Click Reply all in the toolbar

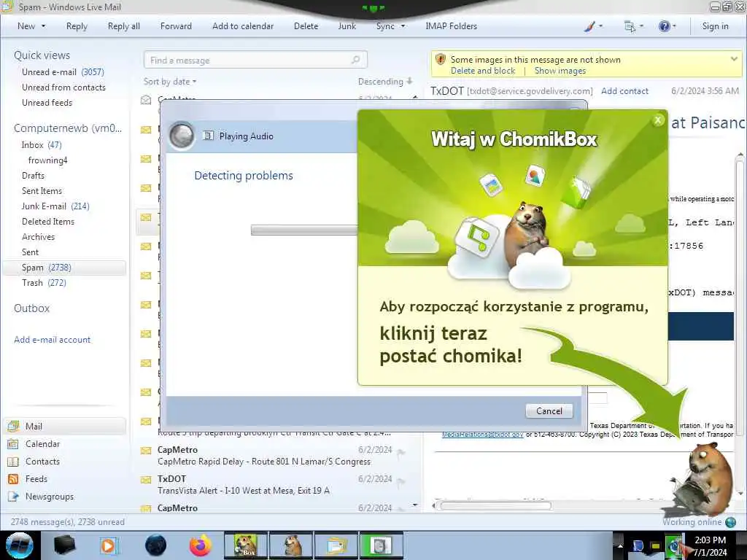pyautogui.click(x=124, y=26)
